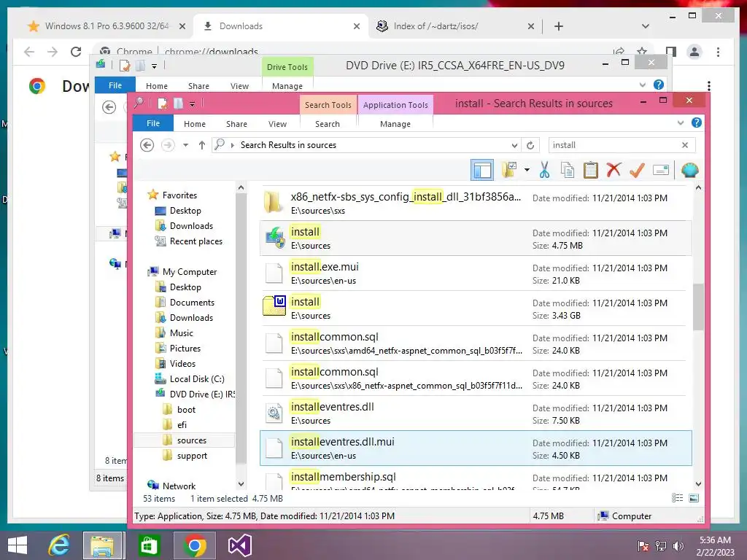Select Local Disk (C:) in tree
747x560 pixels.
pyautogui.click(x=197, y=378)
